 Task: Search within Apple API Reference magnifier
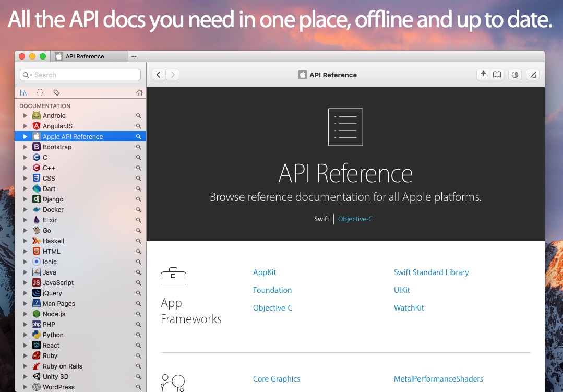[138, 137]
